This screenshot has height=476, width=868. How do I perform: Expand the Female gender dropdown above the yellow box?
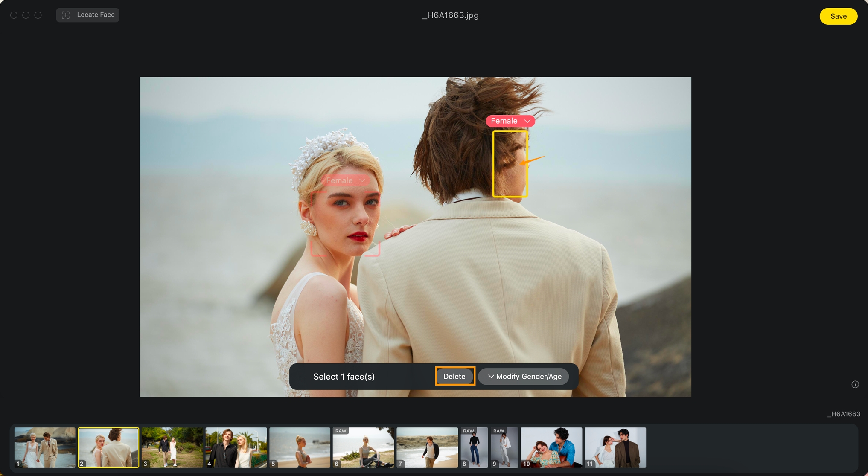click(x=527, y=121)
